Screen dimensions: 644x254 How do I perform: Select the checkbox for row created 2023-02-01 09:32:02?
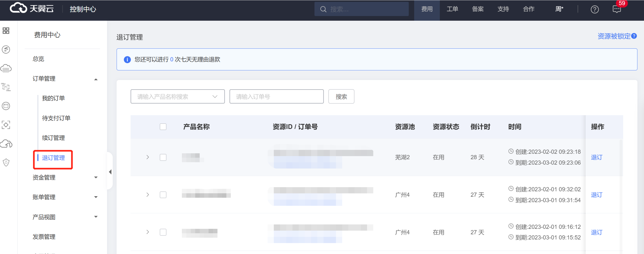coord(163,195)
